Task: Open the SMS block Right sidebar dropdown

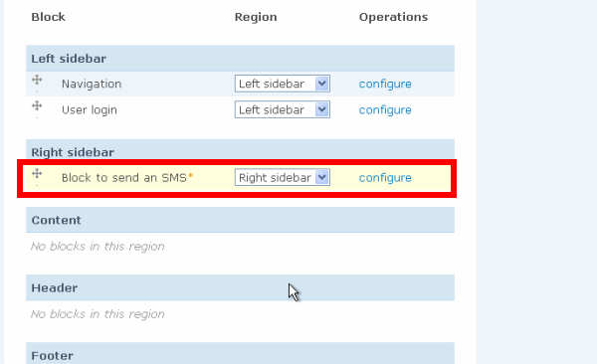Action: [283, 177]
